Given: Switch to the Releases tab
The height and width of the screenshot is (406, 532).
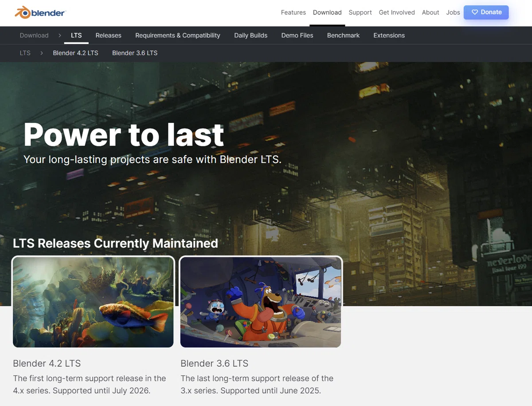Looking at the screenshot, I should point(108,35).
